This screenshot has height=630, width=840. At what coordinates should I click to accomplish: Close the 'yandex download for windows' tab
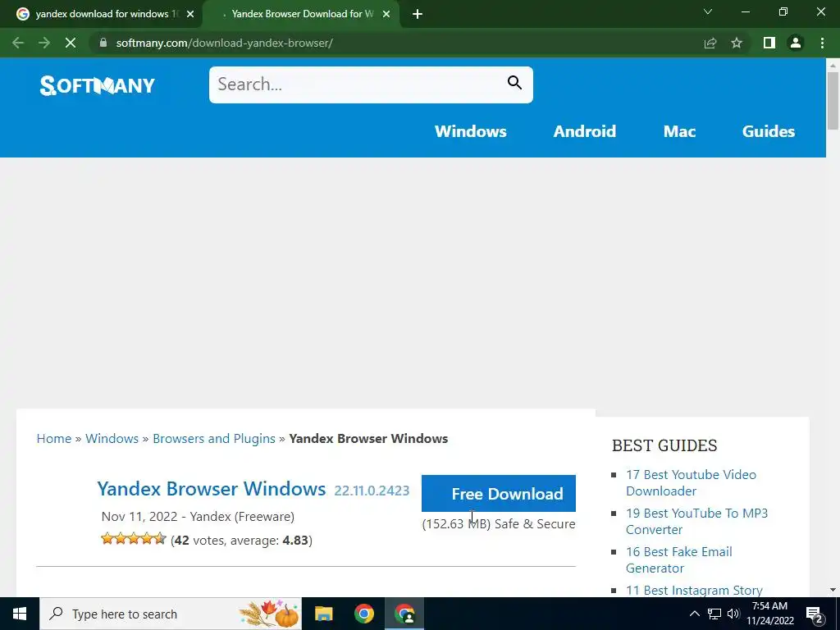[x=190, y=15]
